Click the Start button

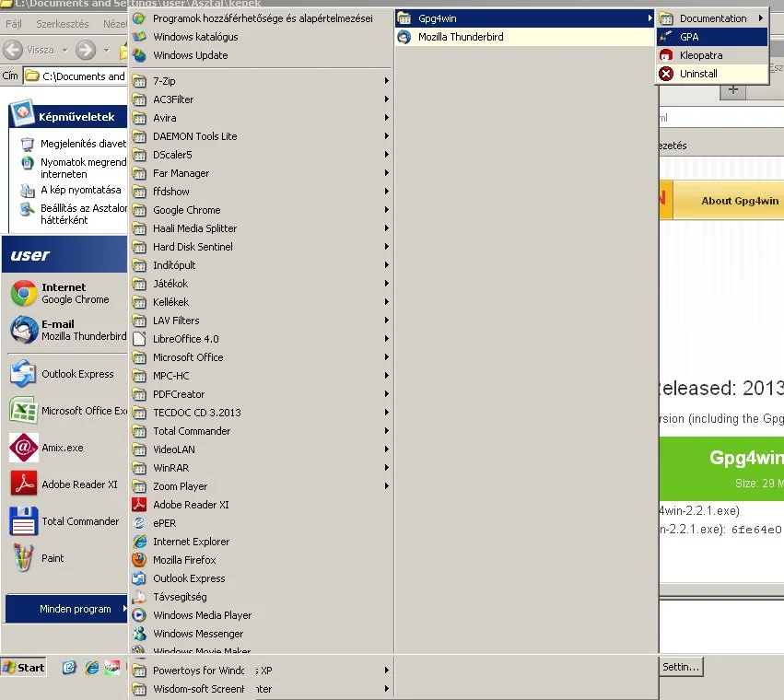(x=24, y=668)
